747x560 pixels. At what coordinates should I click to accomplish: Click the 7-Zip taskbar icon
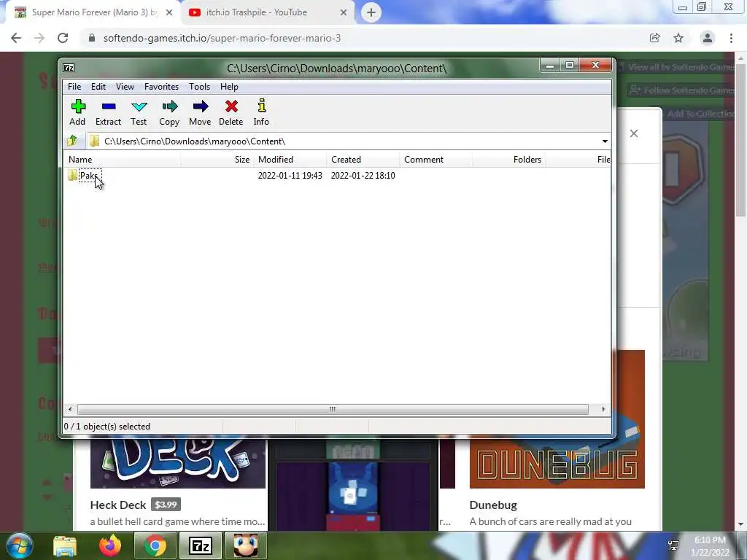tap(200, 545)
